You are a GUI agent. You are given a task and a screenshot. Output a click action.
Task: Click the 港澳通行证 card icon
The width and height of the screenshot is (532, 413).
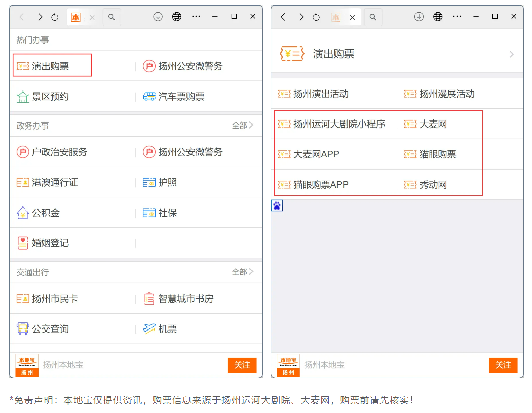(23, 183)
